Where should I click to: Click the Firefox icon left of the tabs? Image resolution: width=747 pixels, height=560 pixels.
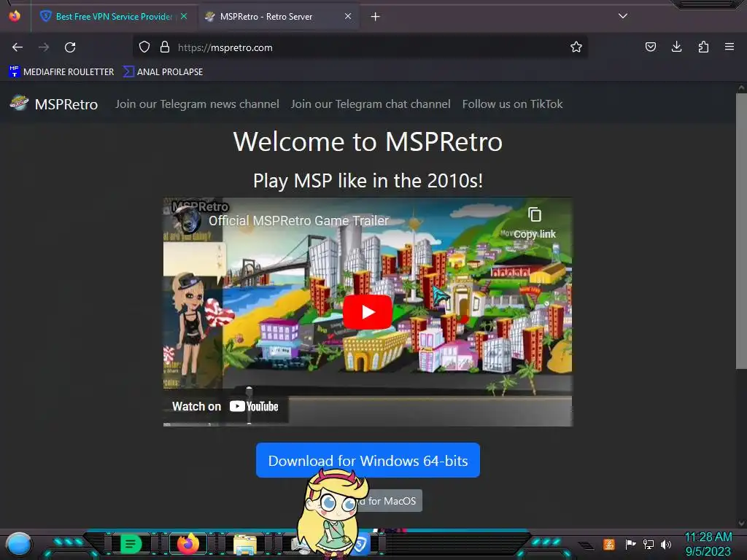[x=15, y=16]
